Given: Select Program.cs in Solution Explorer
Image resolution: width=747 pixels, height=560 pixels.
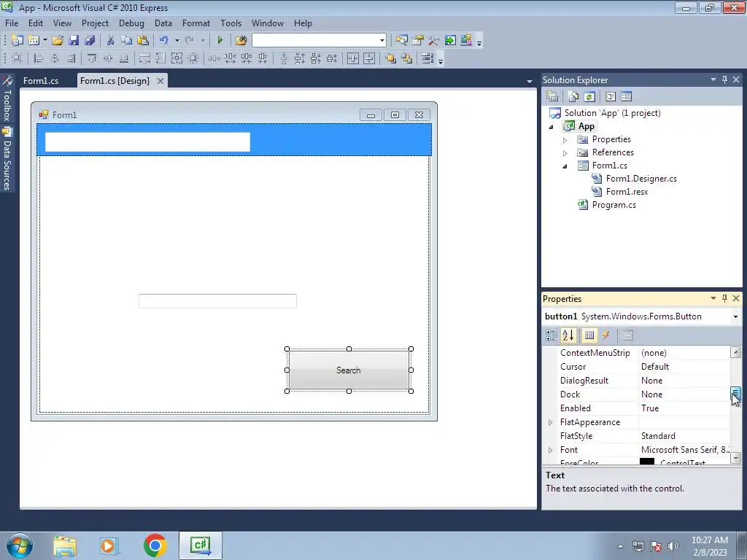Looking at the screenshot, I should tap(614, 205).
